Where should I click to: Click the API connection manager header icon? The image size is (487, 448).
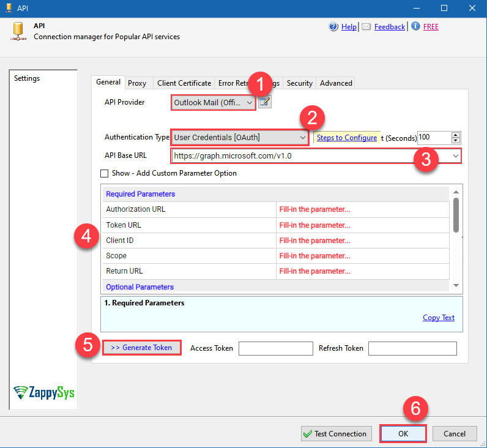(18, 31)
